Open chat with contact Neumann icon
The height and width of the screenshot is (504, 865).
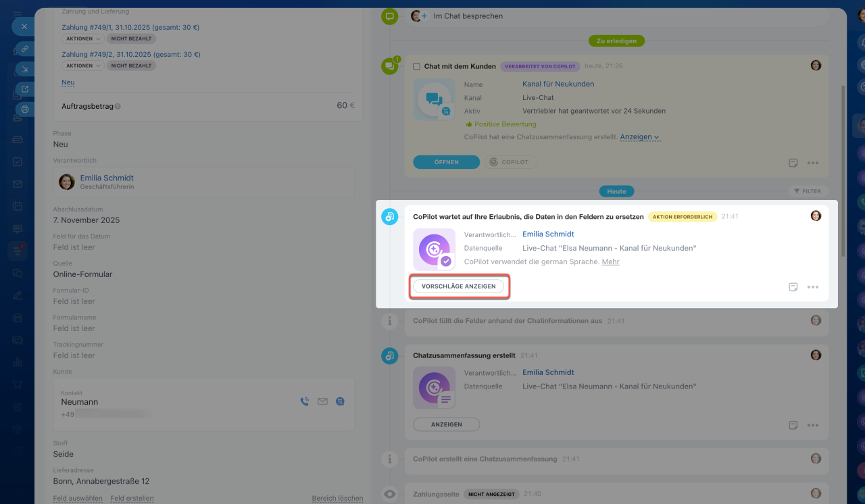(340, 401)
